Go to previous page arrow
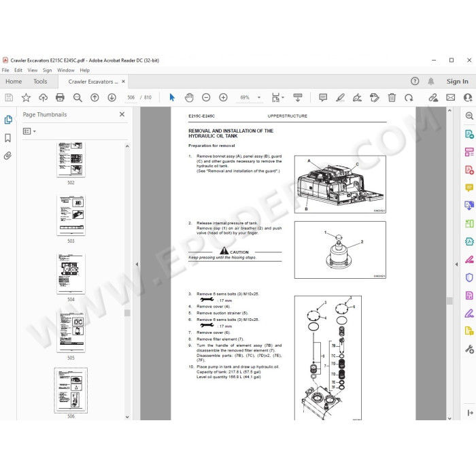 [x=95, y=97]
